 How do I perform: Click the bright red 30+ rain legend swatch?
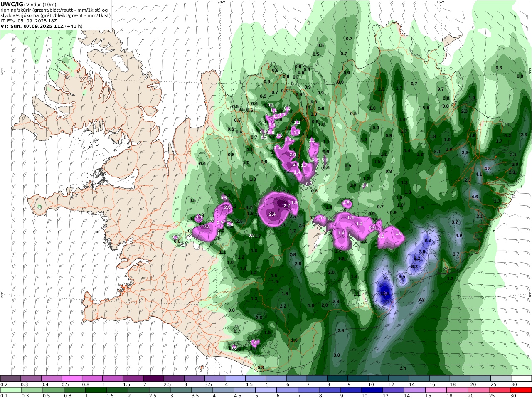tap(521, 390)
